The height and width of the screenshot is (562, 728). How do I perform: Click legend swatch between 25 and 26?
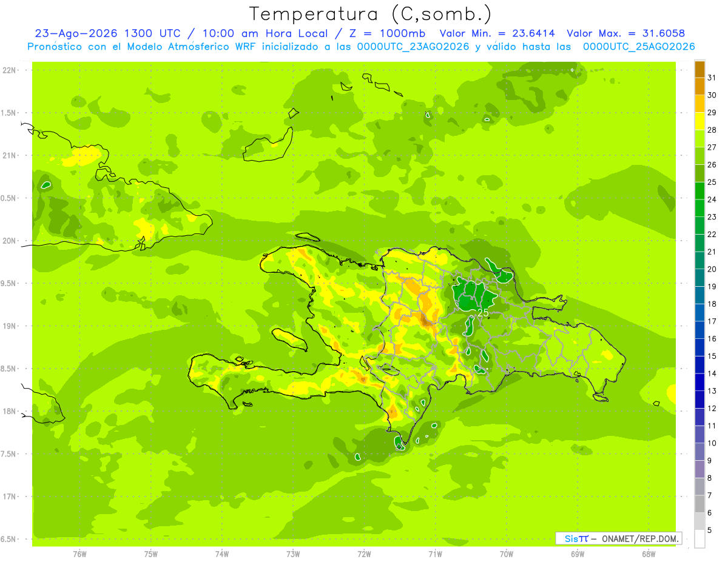tap(699, 173)
